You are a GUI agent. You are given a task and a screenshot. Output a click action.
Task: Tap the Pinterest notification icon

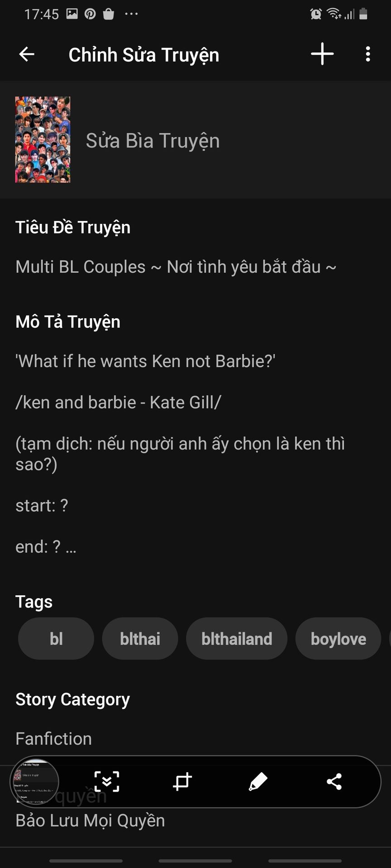click(91, 14)
